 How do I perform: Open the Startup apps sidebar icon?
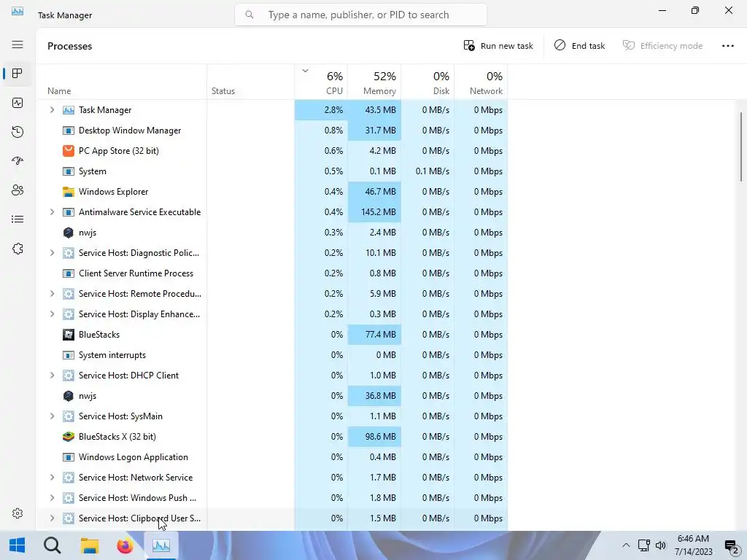18,161
